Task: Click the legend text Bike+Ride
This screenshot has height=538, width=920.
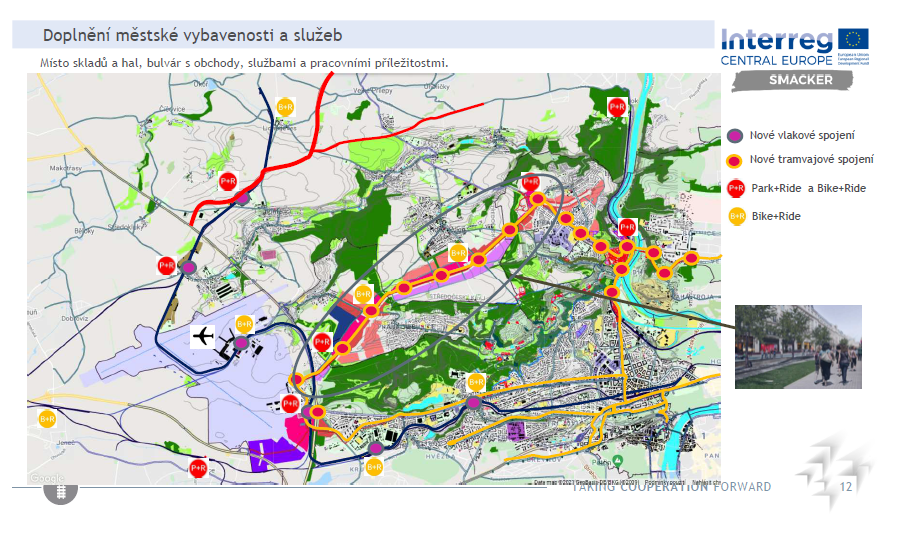Action: [x=776, y=216]
